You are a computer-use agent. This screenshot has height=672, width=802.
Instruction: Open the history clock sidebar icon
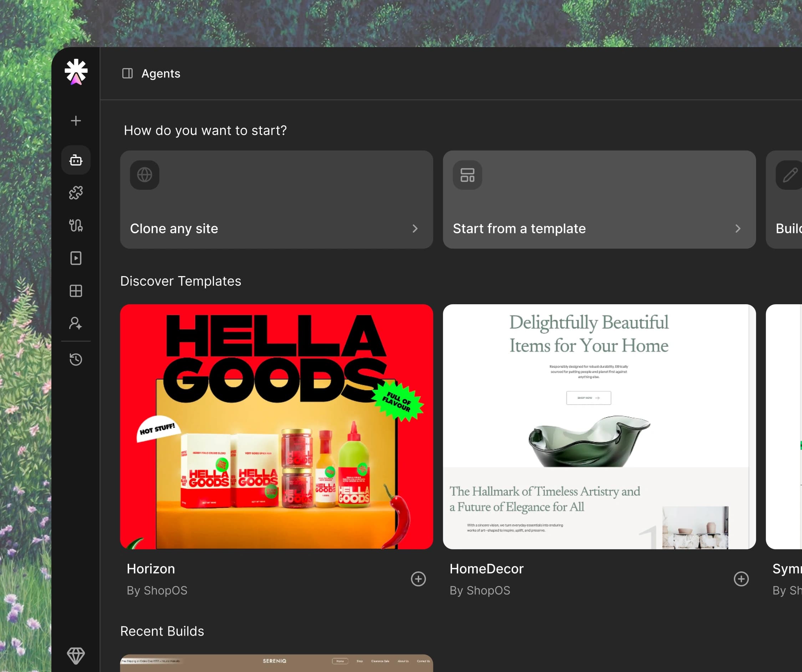pyautogui.click(x=76, y=359)
